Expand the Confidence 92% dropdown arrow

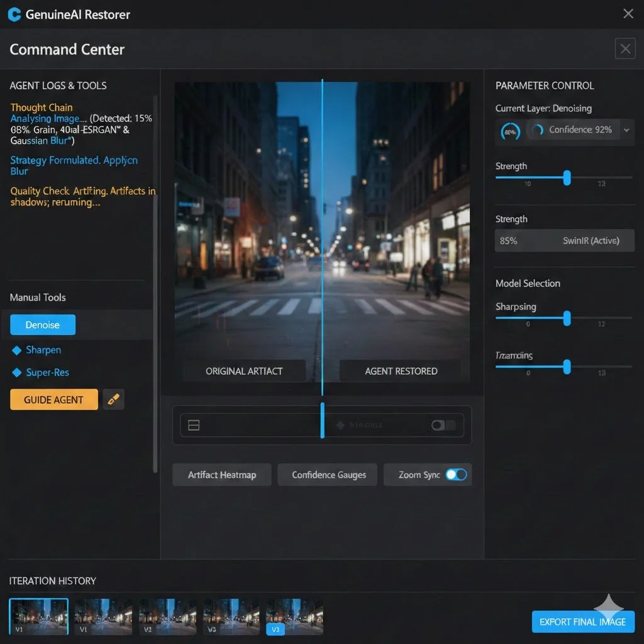coord(626,130)
